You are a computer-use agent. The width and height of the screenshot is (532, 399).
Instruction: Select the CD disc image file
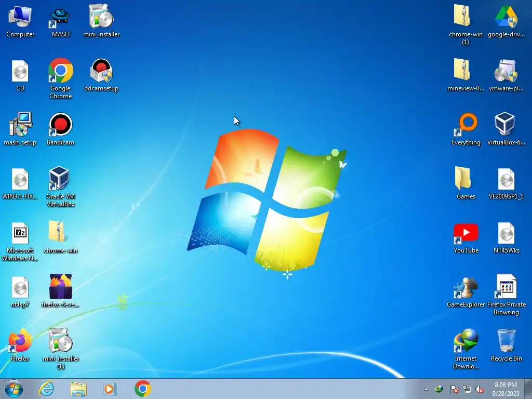click(x=20, y=76)
